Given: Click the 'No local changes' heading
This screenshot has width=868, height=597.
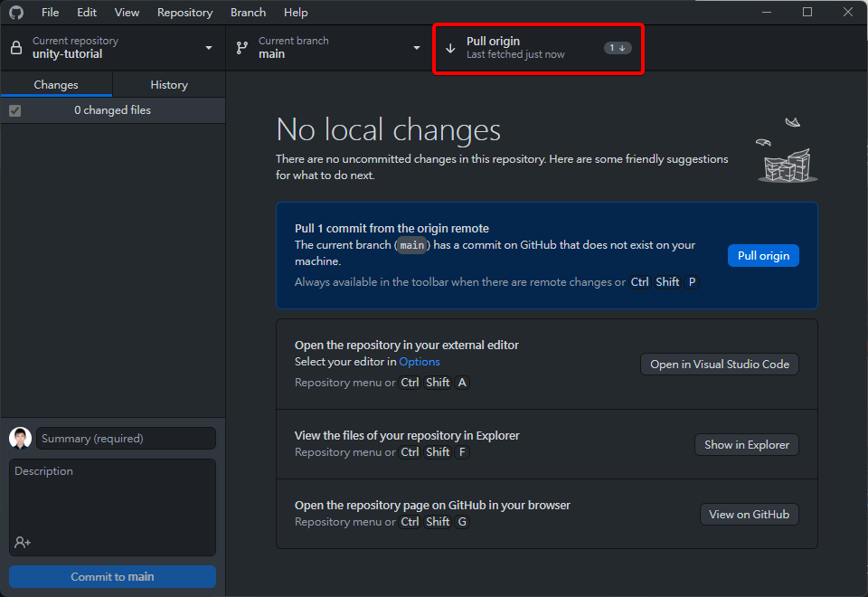Looking at the screenshot, I should tap(388, 129).
